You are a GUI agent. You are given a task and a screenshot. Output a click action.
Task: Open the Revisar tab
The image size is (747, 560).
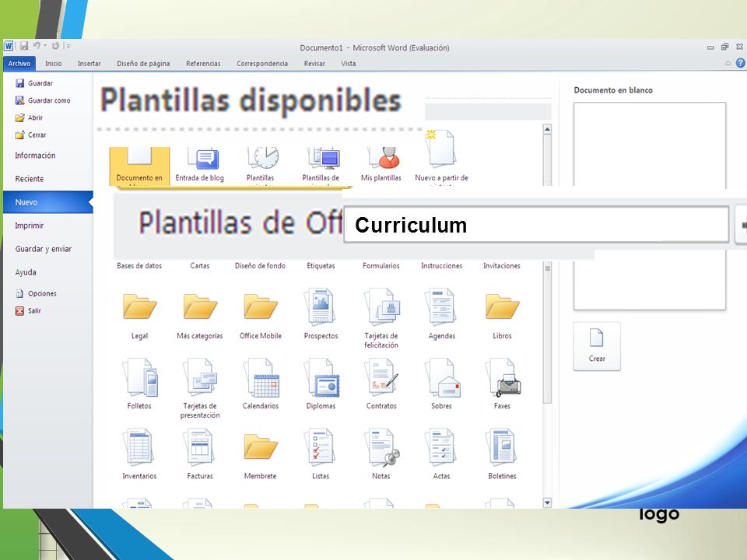pyautogui.click(x=314, y=63)
